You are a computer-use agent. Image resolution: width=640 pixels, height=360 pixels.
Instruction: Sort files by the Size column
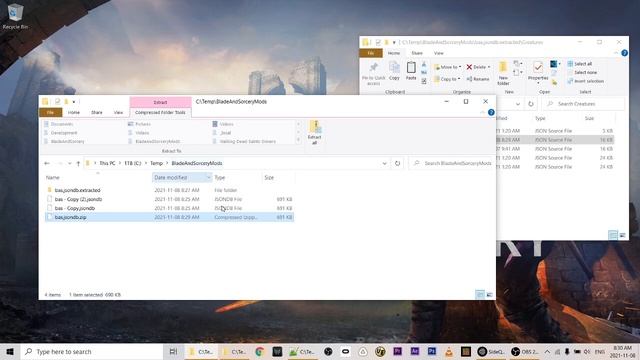click(x=269, y=178)
